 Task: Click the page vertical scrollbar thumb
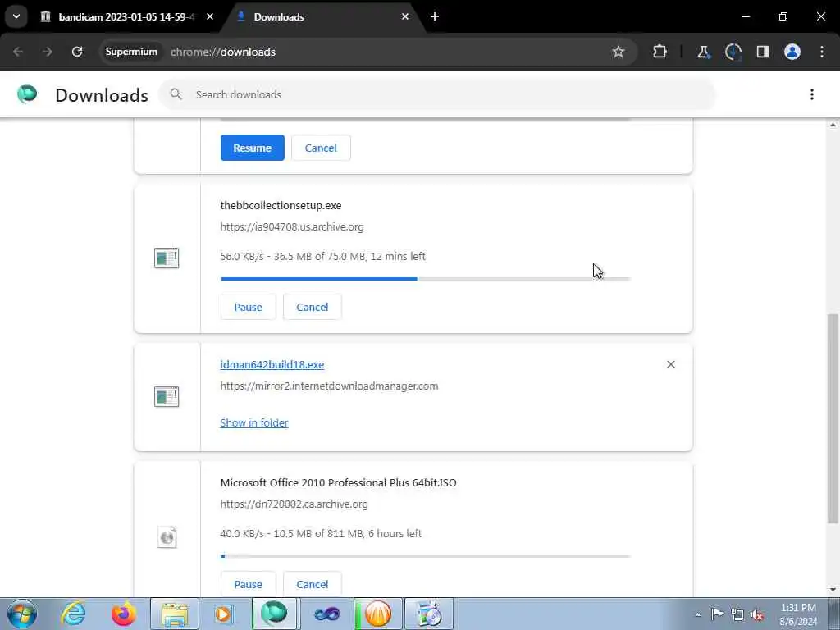(833, 419)
